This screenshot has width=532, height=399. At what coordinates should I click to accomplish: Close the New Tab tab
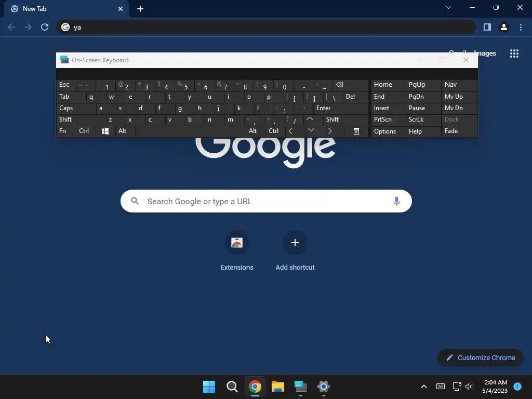(x=121, y=9)
